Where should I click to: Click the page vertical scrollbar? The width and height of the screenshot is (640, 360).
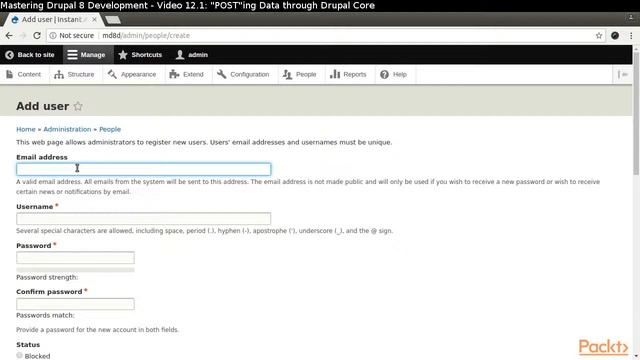[636, 114]
